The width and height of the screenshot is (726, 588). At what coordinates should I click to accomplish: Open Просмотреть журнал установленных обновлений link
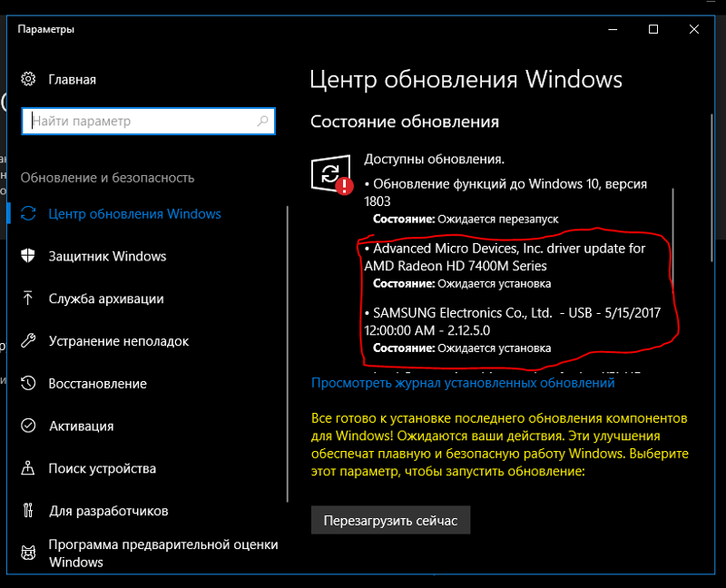click(463, 383)
